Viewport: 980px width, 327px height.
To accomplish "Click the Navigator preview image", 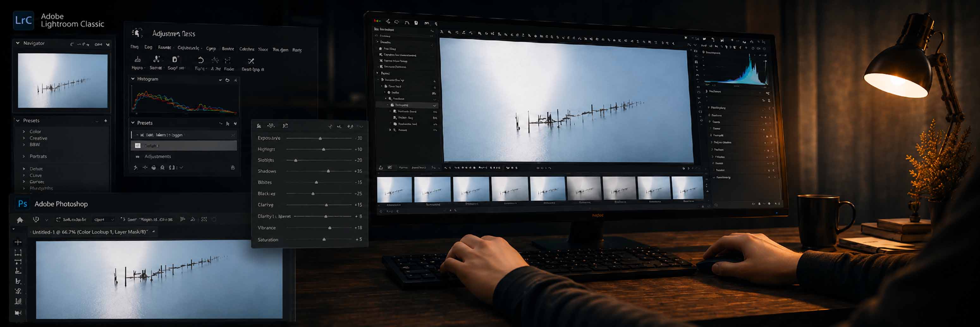I will 63,80.
